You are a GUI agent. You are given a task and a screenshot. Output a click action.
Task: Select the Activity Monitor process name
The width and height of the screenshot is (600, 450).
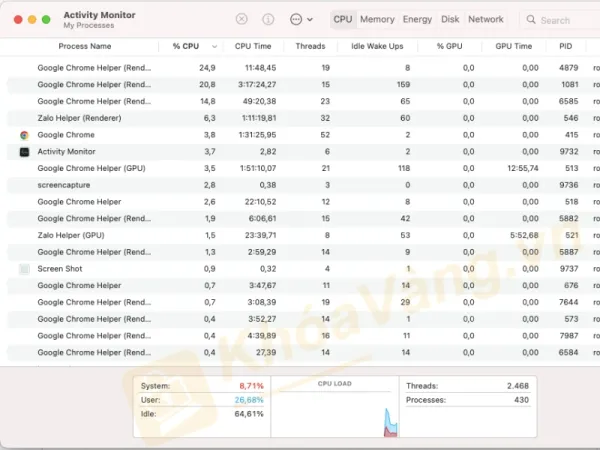pos(66,152)
